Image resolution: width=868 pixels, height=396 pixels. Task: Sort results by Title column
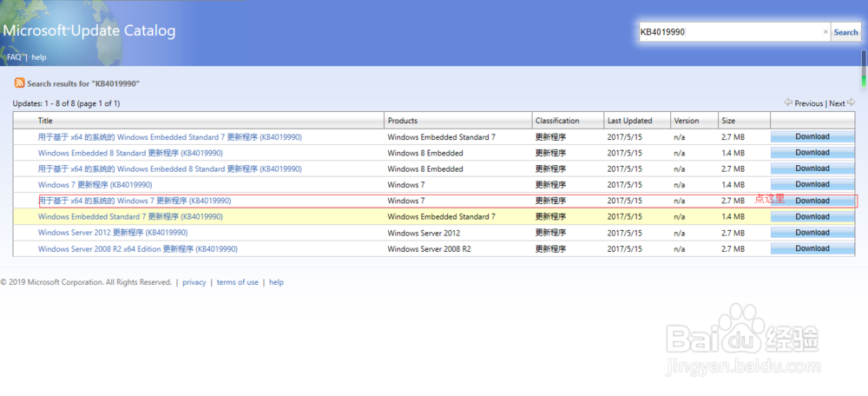(45, 120)
